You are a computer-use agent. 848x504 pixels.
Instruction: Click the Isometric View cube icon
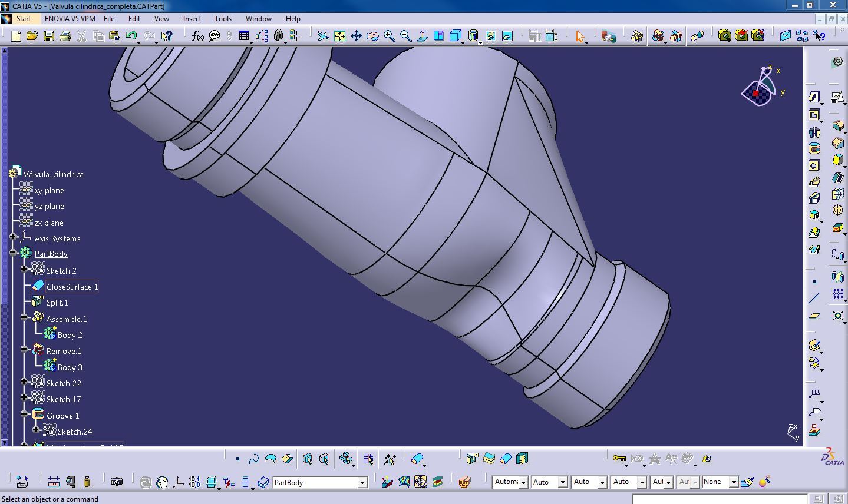[x=456, y=37]
